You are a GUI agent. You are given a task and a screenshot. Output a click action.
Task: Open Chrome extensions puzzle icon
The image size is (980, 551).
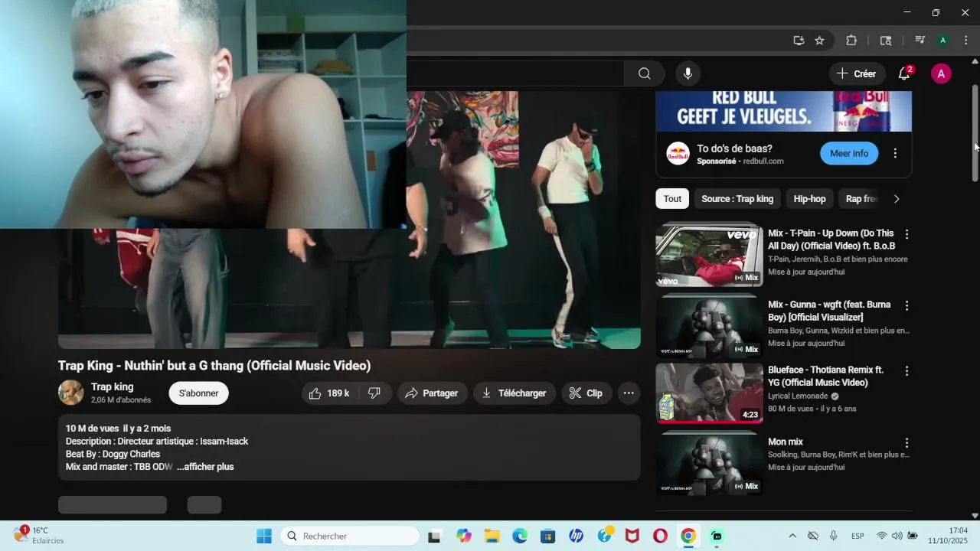(851, 41)
